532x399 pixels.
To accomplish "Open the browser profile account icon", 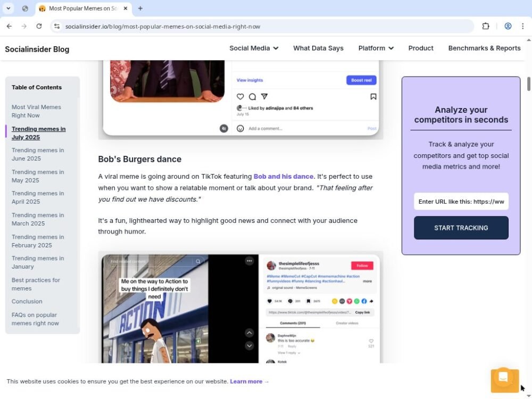I will click(508, 26).
